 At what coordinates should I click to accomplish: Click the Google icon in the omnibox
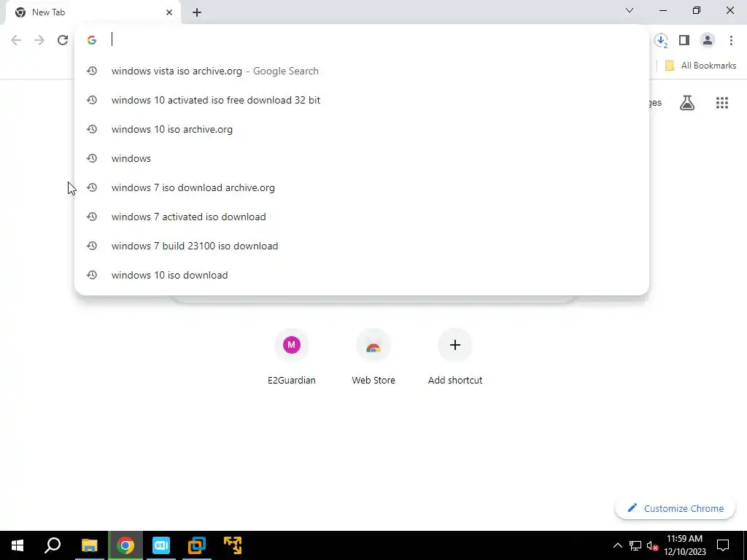click(92, 40)
